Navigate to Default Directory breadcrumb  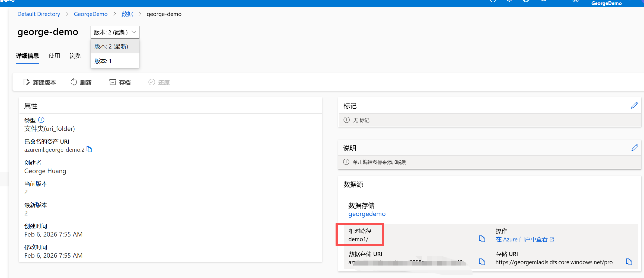point(39,14)
